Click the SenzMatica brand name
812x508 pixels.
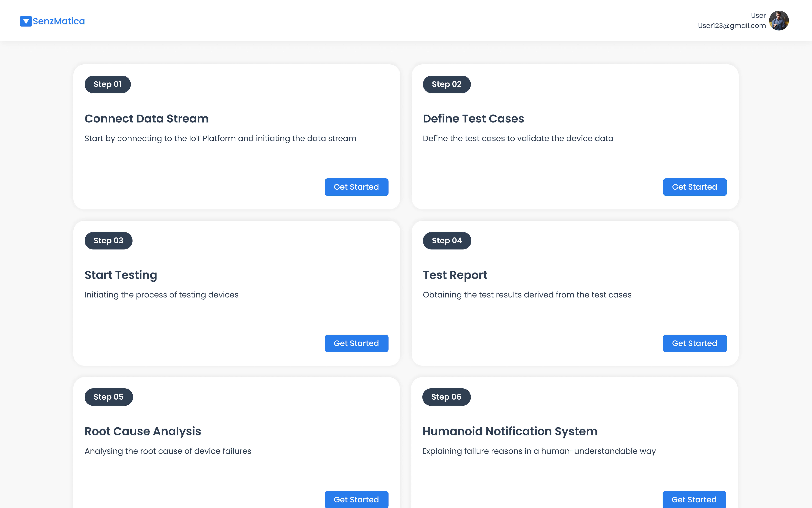[59, 21]
